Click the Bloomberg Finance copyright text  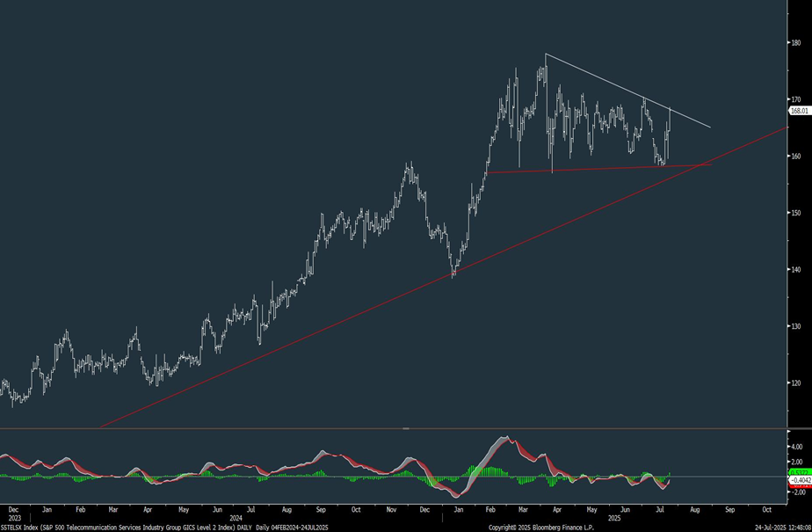click(x=539, y=527)
